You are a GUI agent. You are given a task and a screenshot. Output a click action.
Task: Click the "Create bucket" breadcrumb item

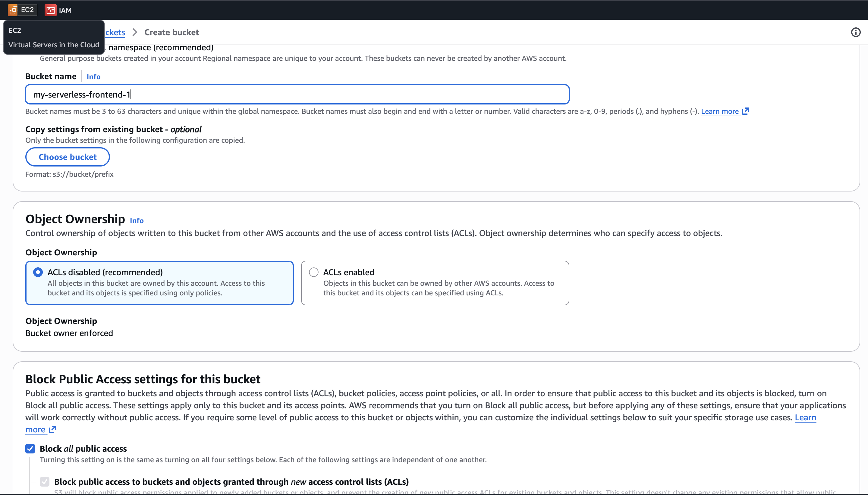pos(171,32)
